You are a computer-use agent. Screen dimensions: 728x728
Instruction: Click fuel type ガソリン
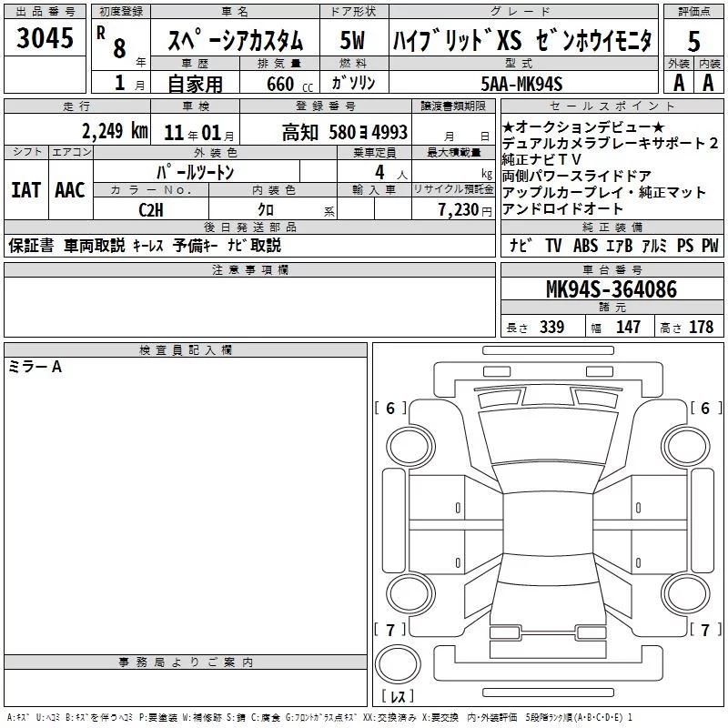click(x=353, y=83)
